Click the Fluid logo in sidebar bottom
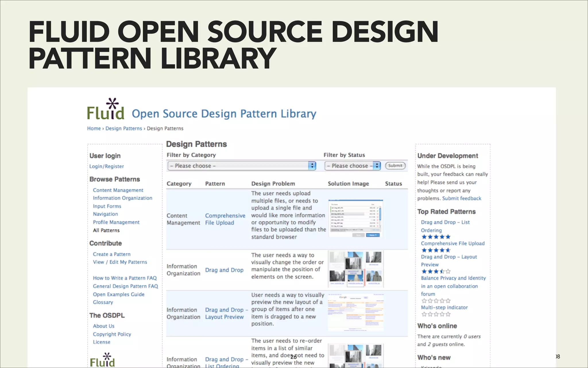The image size is (588, 368). 102,360
